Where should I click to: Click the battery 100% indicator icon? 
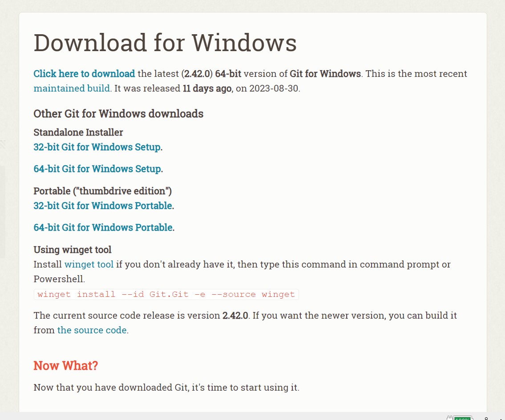462,418
